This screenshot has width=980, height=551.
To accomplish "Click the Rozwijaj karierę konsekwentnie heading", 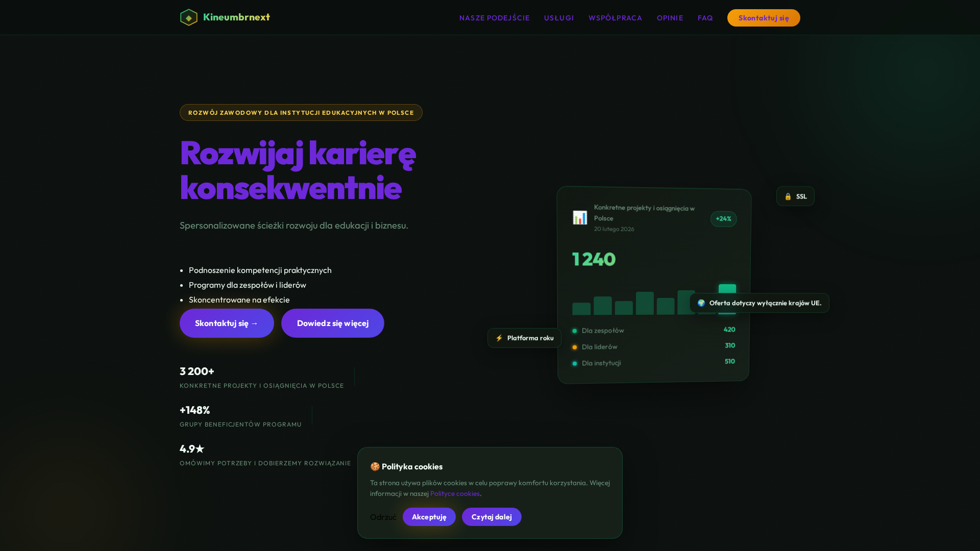I will tap(298, 170).
